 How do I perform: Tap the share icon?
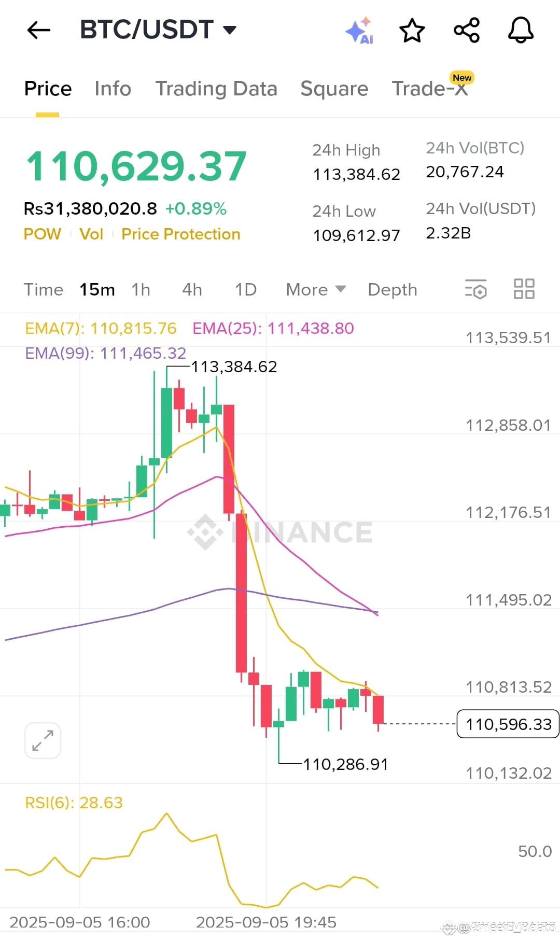(x=467, y=31)
